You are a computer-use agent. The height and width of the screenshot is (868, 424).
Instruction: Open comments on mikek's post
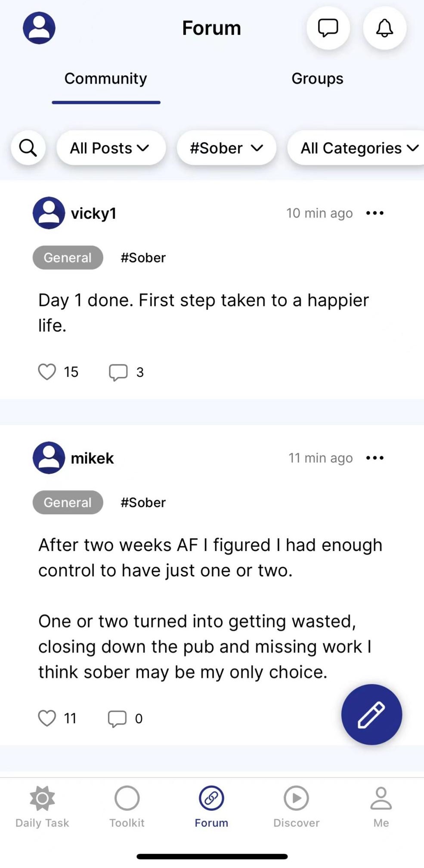click(117, 719)
